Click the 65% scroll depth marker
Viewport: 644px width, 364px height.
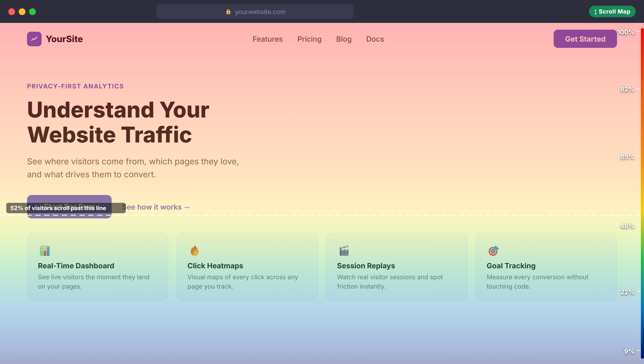point(627,157)
